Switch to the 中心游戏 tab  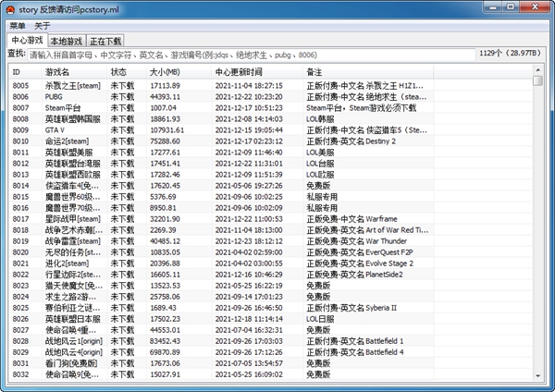pyautogui.click(x=27, y=41)
